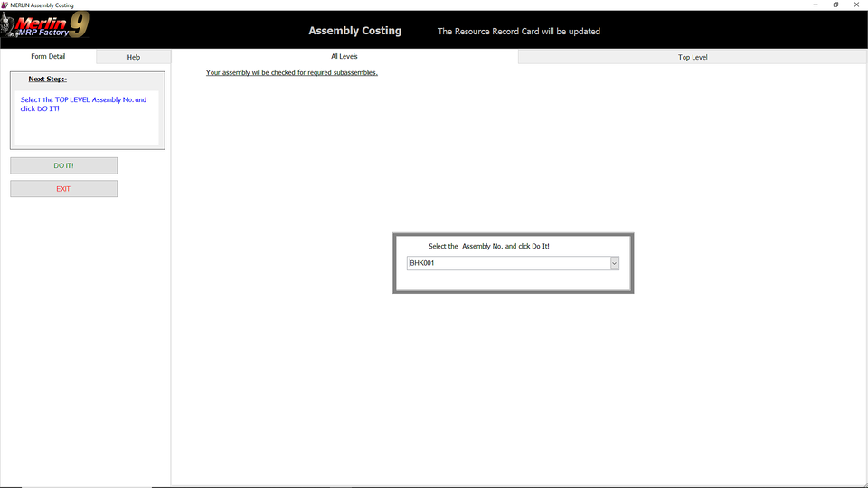
Task: Click the Resource Record Card update message
Action: coord(518,31)
